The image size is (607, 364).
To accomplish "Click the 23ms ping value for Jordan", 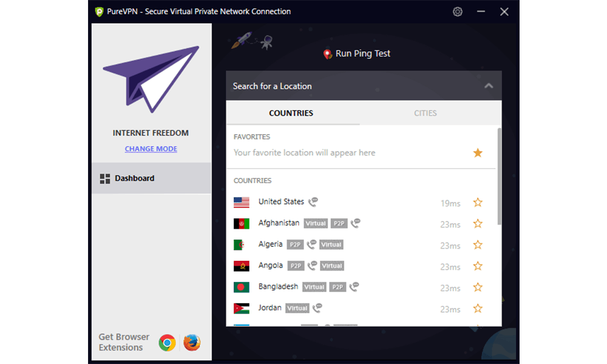I will point(450,310).
